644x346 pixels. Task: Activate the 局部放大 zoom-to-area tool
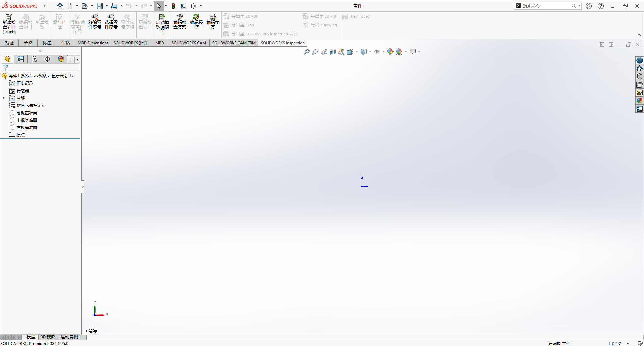[315, 52]
